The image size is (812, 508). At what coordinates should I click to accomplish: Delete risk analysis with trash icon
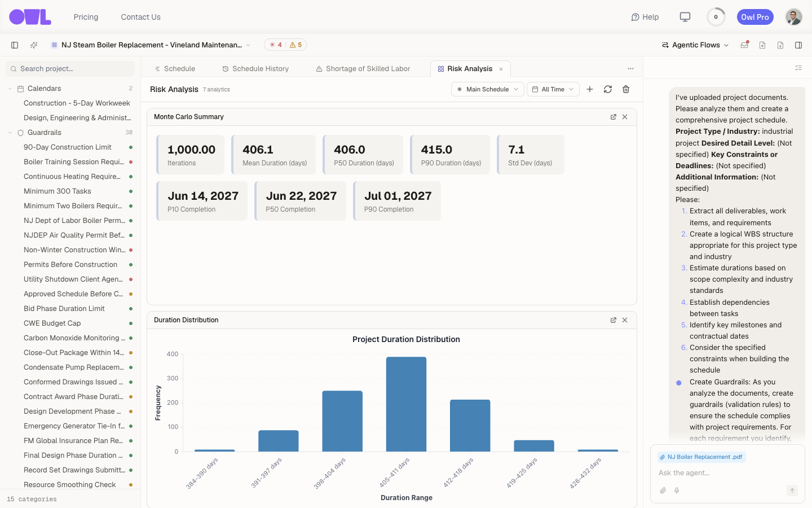[626, 89]
